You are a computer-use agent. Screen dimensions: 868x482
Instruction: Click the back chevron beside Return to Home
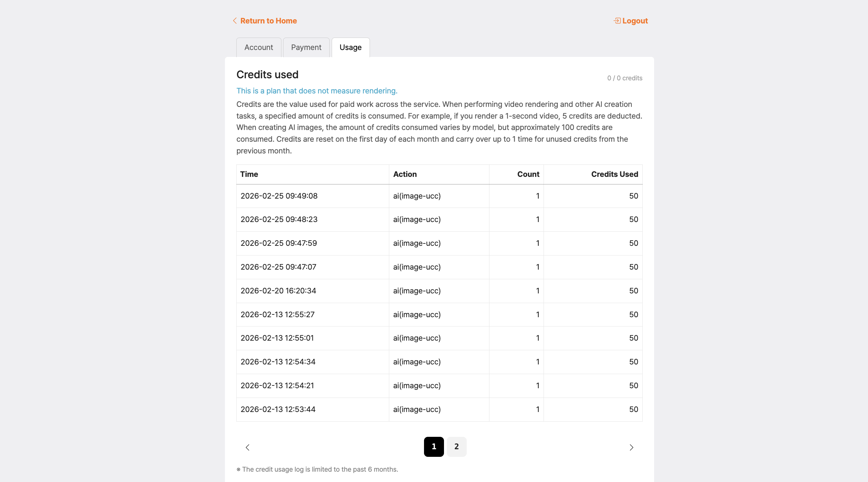click(x=235, y=21)
